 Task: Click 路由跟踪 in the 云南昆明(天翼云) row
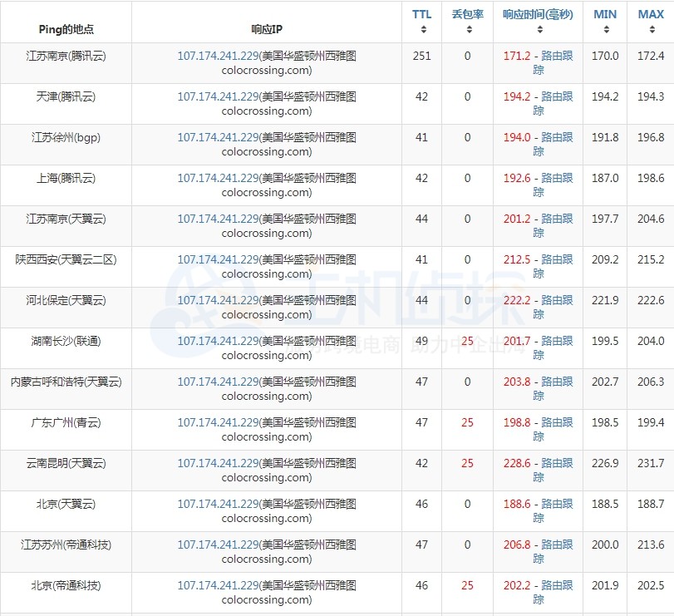tap(556, 463)
